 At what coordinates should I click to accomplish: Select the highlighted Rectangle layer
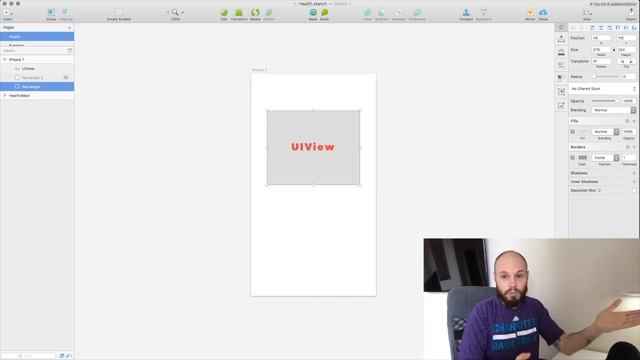pos(37,87)
